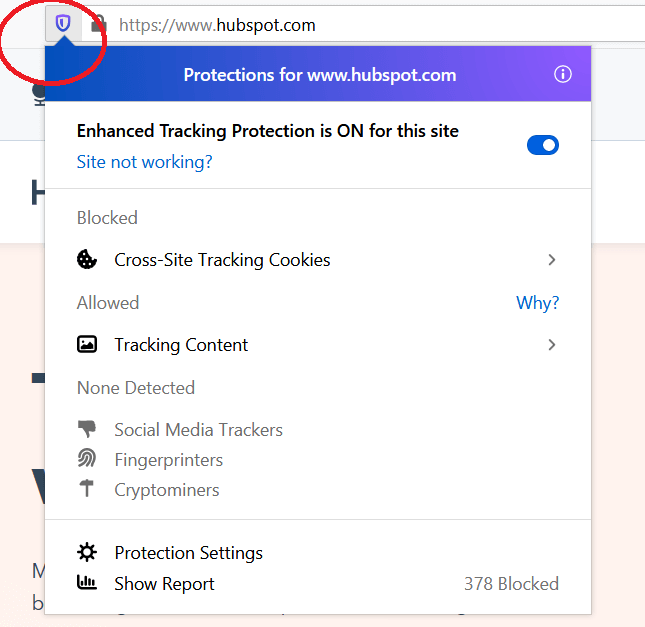Click the cookie icon for tracking cookies

(x=87, y=260)
